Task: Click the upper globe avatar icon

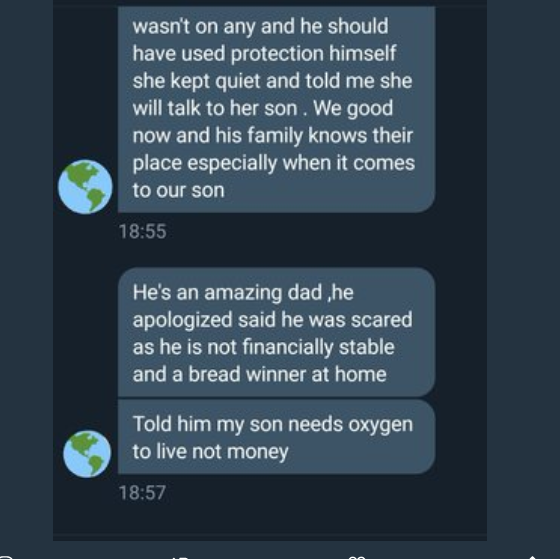Action: (85, 187)
